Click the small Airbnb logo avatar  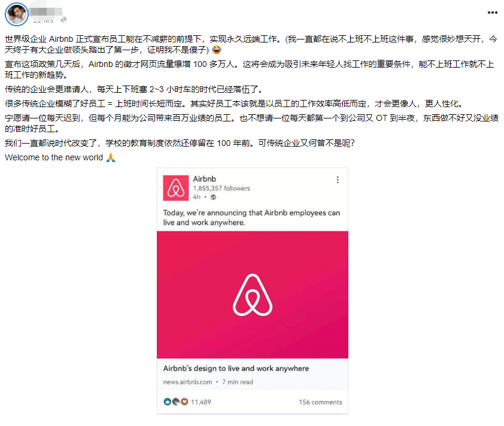[175, 187]
